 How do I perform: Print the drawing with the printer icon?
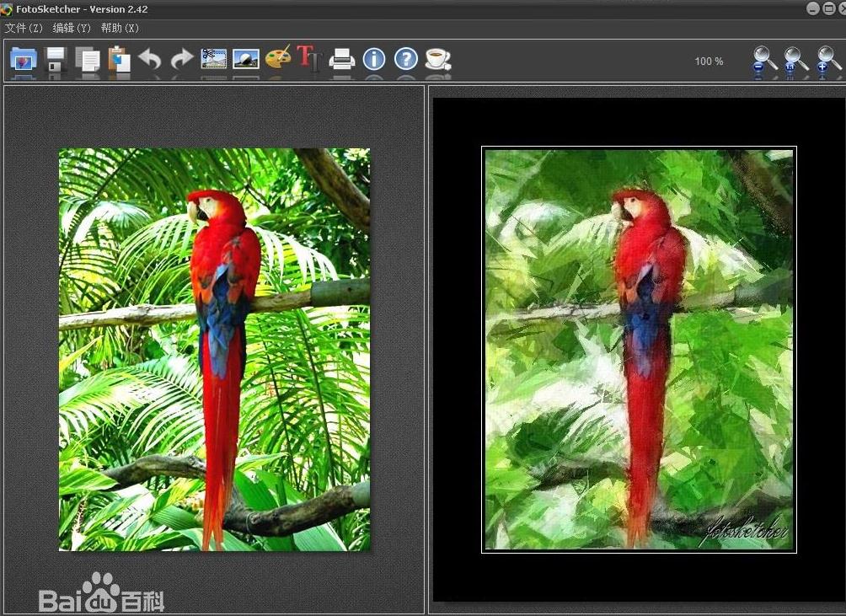pyautogui.click(x=342, y=59)
